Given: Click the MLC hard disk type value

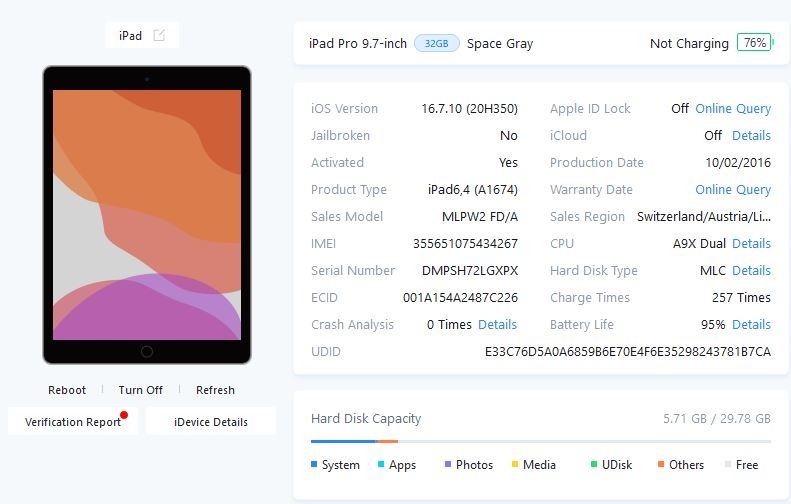Looking at the screenshot, I should pyautogui.click(x=713, y=270).
